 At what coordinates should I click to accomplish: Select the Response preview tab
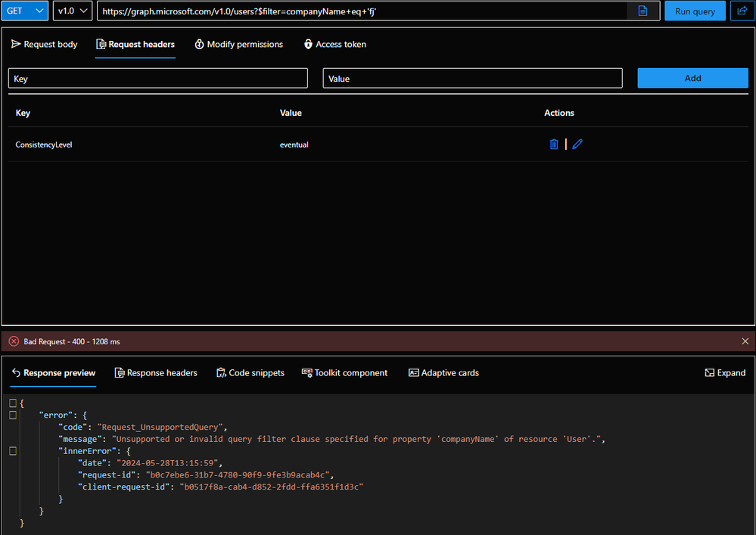pos(54,373)
